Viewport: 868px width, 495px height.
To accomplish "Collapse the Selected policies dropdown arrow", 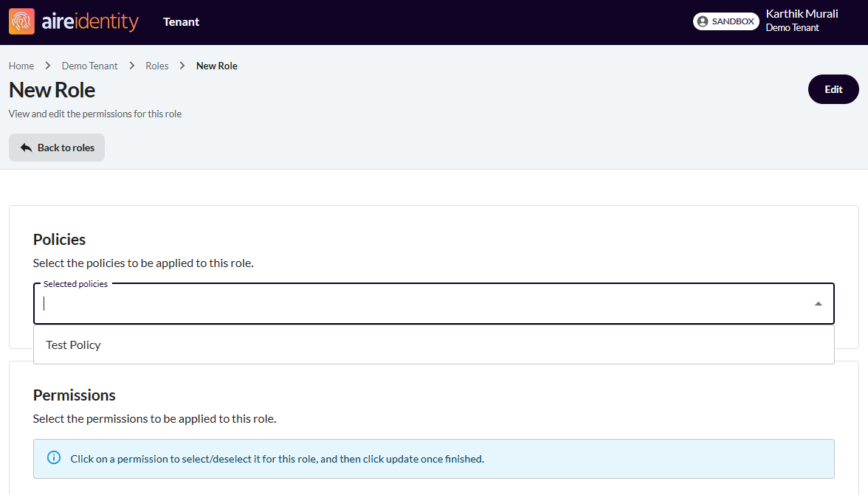I will 818,304.
